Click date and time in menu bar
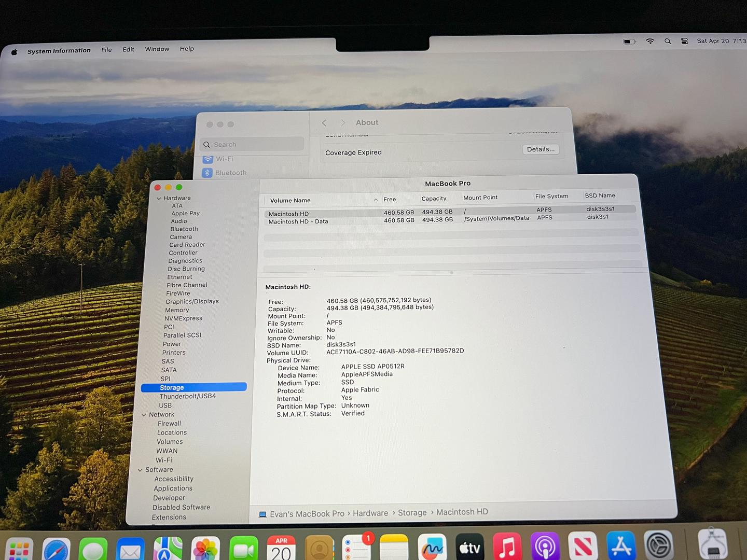Screen dimensions: 747x560 (721, 41)
